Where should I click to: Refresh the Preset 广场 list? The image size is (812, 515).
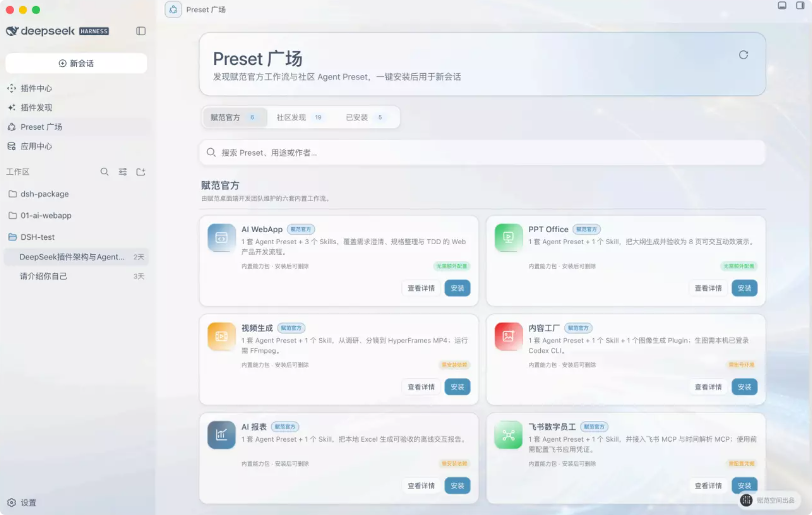(743, 55)
